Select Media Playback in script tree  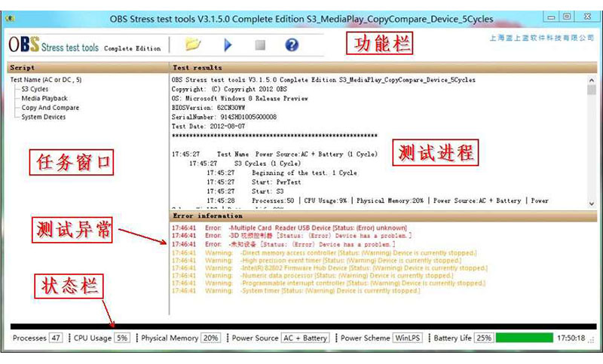[x=44, y=98]
